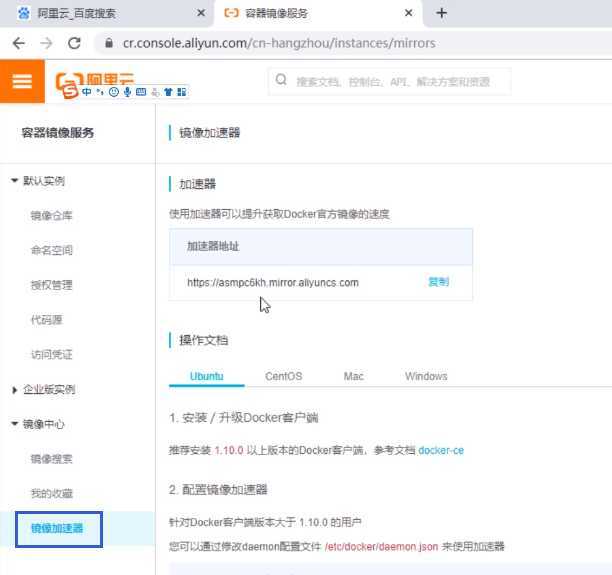This screenshot has height=575, width=612.
Task: Click the accelerator URL https://asmpc6kh.mirror.aliyuncs.com
Action: point(273,282)
